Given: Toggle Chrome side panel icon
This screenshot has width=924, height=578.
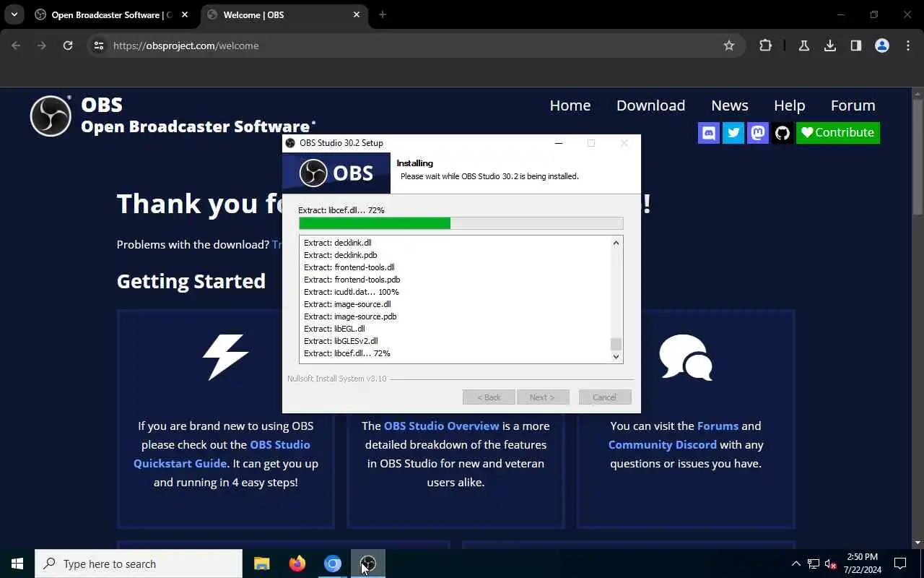Looking at the screenshot, I should coord(856,46).
